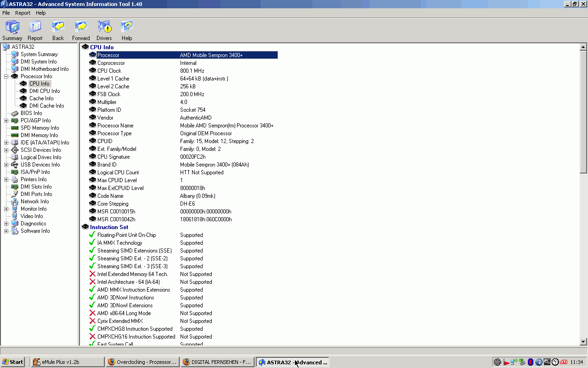Image resolution: width=588 pixels, height=368 pixels.
Task: Expand the Monitor Info node
Action: (x=6, y=209)
